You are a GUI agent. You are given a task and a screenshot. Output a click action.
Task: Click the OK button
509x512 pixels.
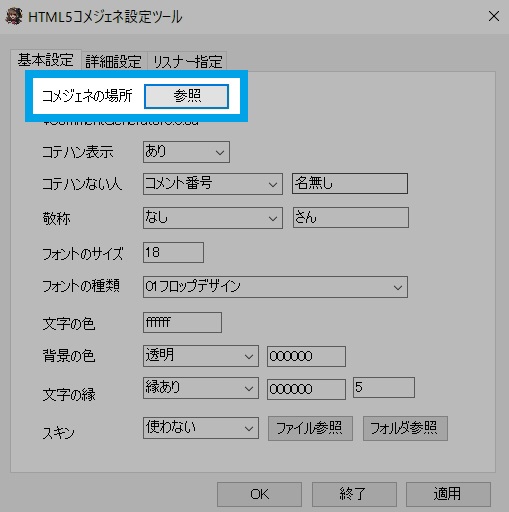tap(259, 494)
